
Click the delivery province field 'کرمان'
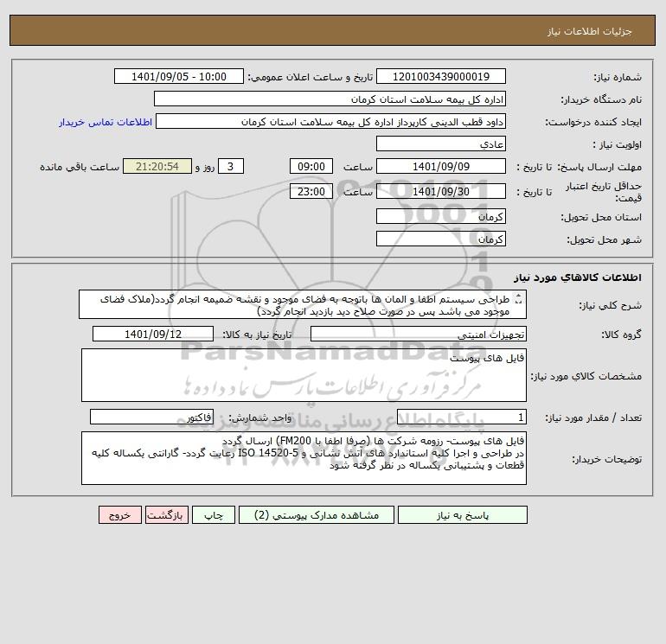tap(441, 216)
